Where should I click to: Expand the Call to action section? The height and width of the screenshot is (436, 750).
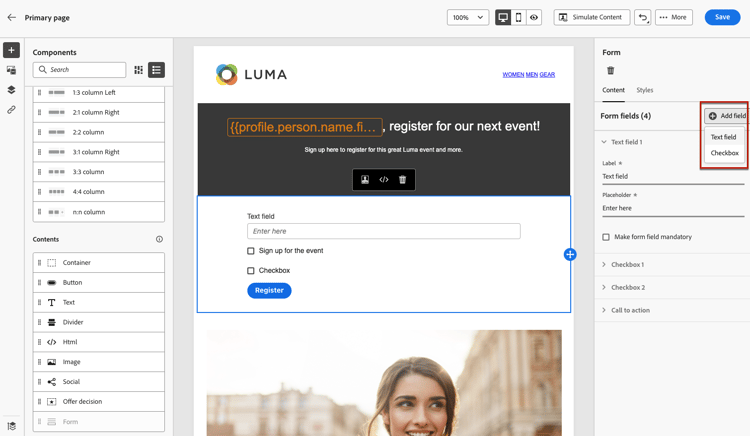coord(604,310)
